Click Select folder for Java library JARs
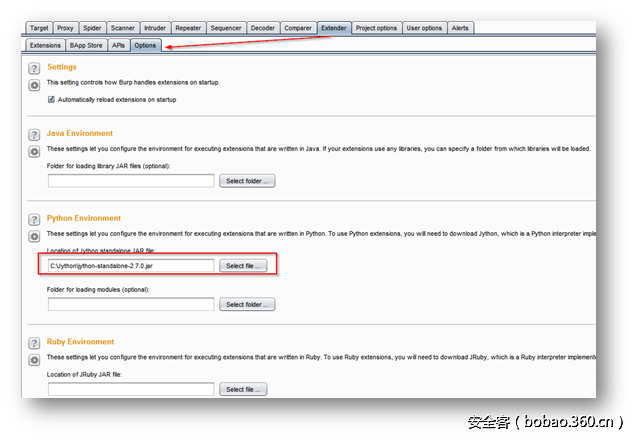This screenshot has width=638, height=440. (x=247, y=181)
